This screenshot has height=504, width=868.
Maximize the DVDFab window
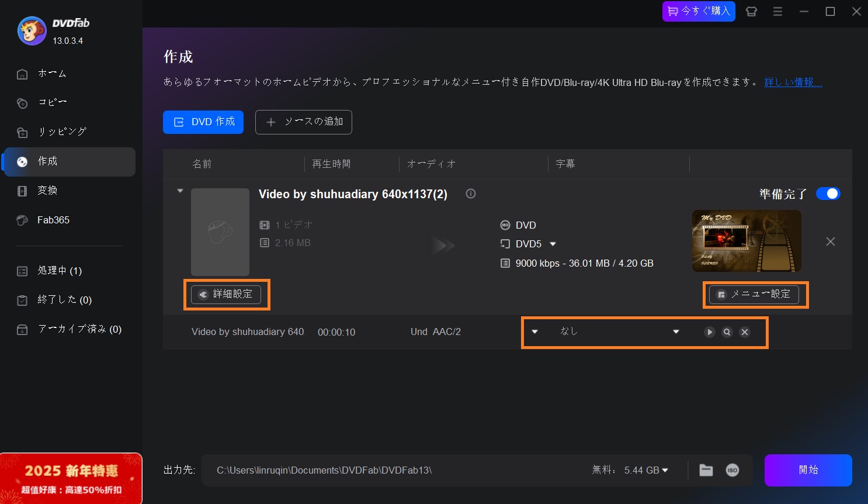coord(830,11)
